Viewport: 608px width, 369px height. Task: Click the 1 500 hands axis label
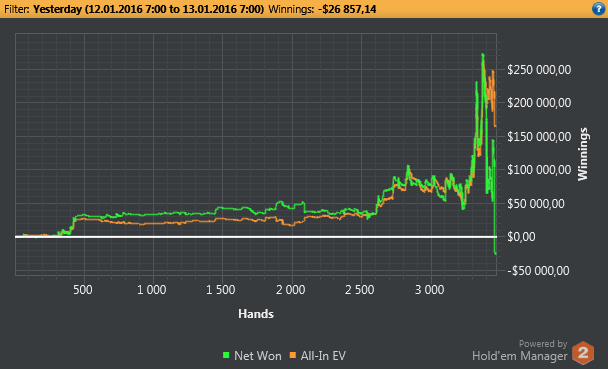(x=221, y=290)
